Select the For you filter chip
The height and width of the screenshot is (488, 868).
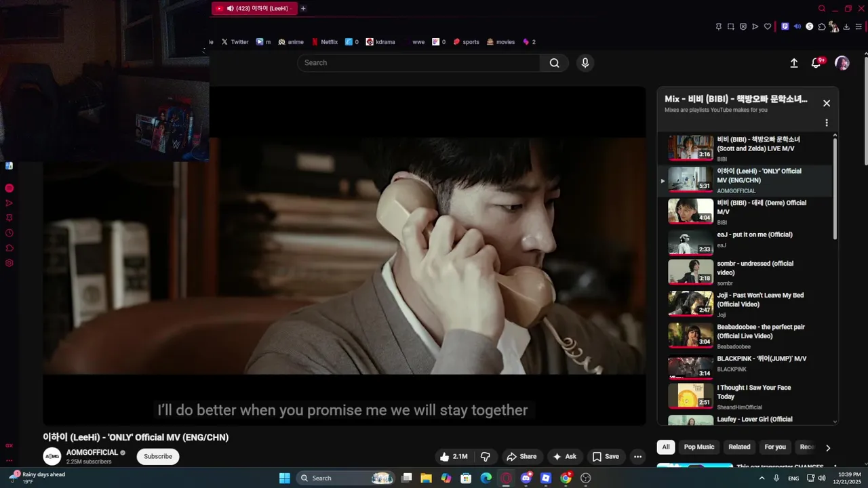tap(775, 447)
